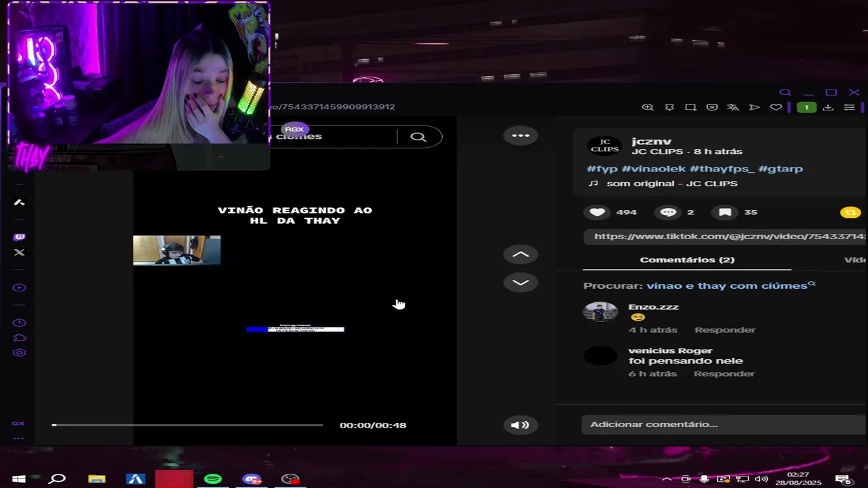The height and width of the screenshot is (488, 868).
Task: Open the Windows Start menu
Action: [x=19, y=479]
